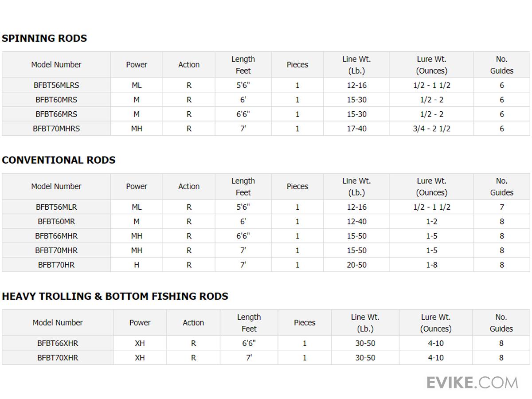
Task: Click model number BFBT56MLRS
Action: (x=56, y=85)
